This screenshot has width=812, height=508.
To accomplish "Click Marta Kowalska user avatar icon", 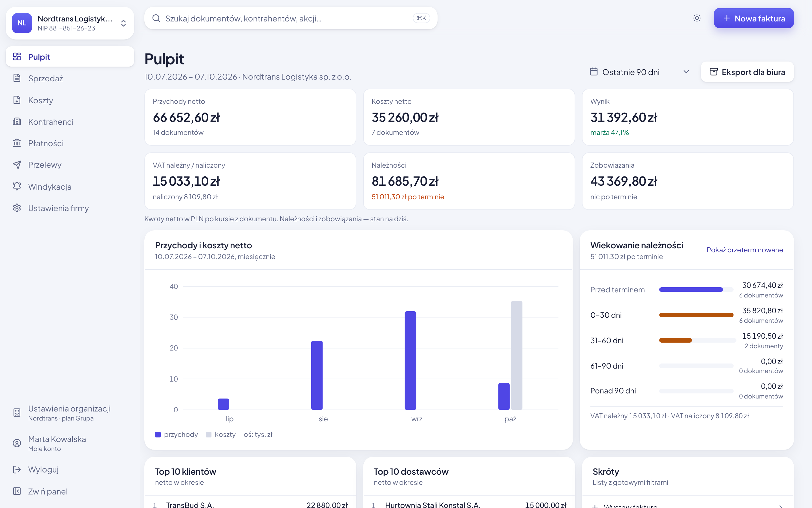I will 17,443.
